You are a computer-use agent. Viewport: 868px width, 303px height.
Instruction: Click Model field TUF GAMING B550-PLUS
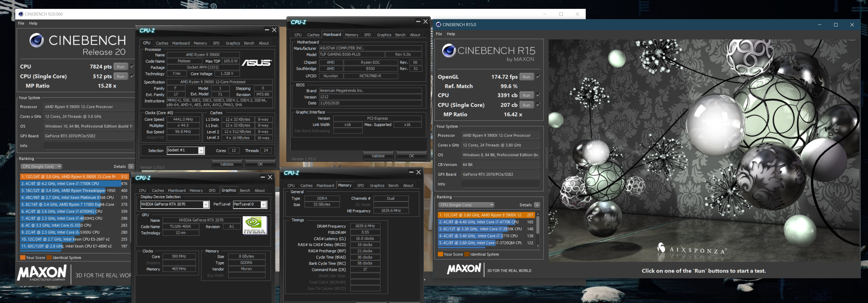pyautogui.click(x=352, y=54)
